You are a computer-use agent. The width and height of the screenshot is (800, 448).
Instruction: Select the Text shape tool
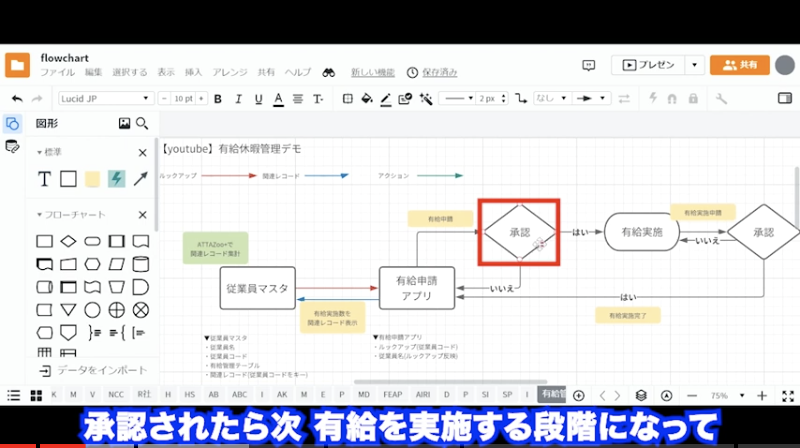tap(44, 179)
